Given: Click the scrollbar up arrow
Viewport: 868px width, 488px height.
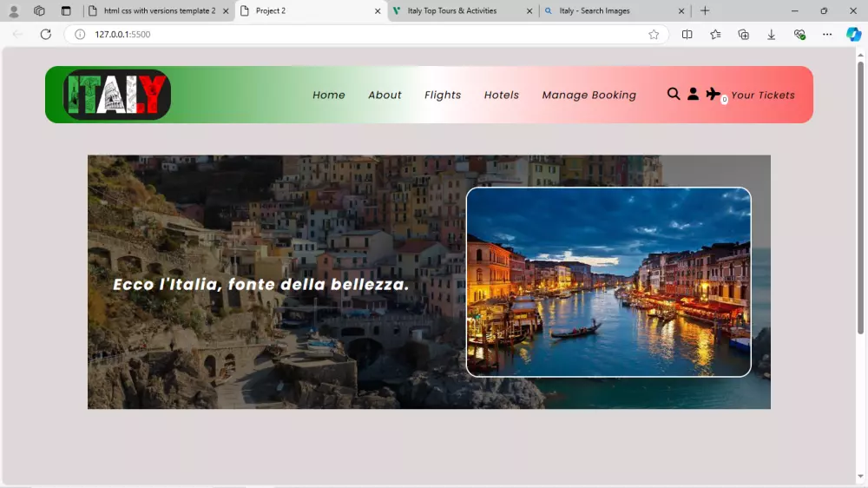Looking at the screenshot, I should pos(860,55).
